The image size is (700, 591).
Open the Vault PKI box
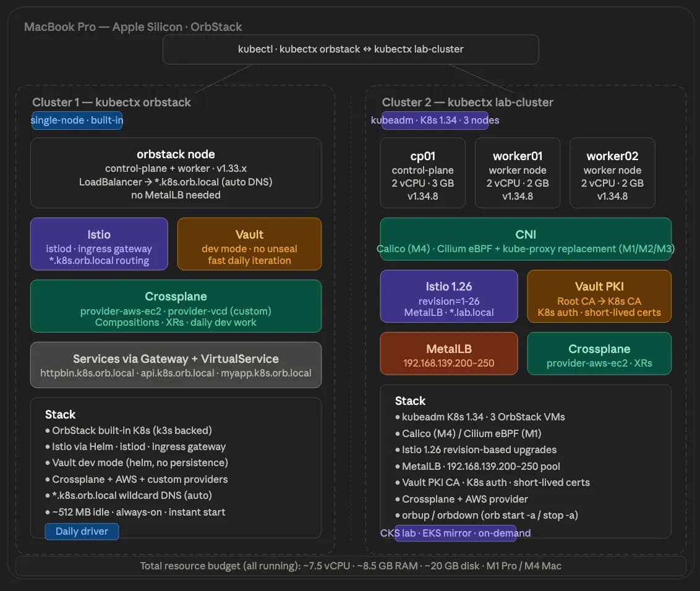coord(599,296)
